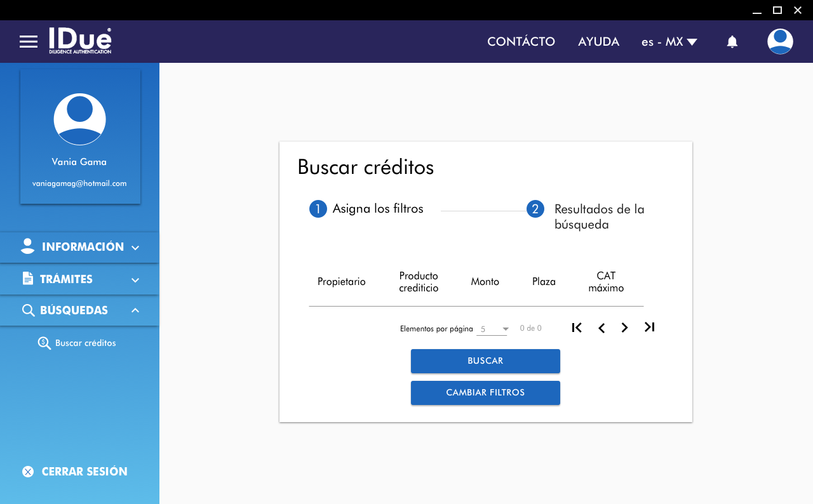Open user account avatar in header
The width and height of the screenshot is (813, 504).
tap(780, 42)
